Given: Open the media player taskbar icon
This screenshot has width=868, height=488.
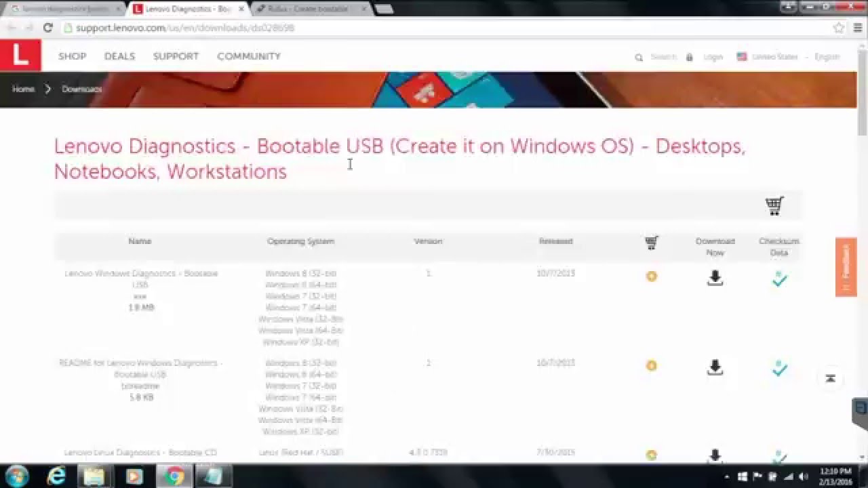Looking at the screenshot, I should [x=134, y=476].
